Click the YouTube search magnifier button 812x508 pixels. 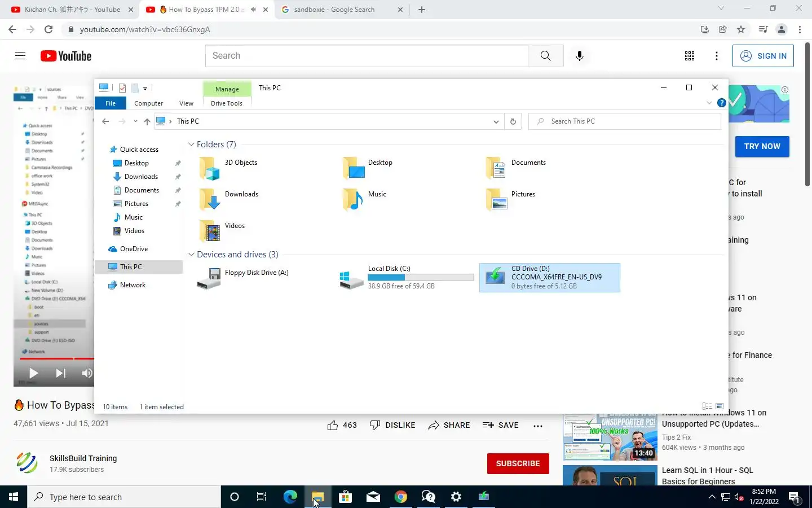[545, 56]
